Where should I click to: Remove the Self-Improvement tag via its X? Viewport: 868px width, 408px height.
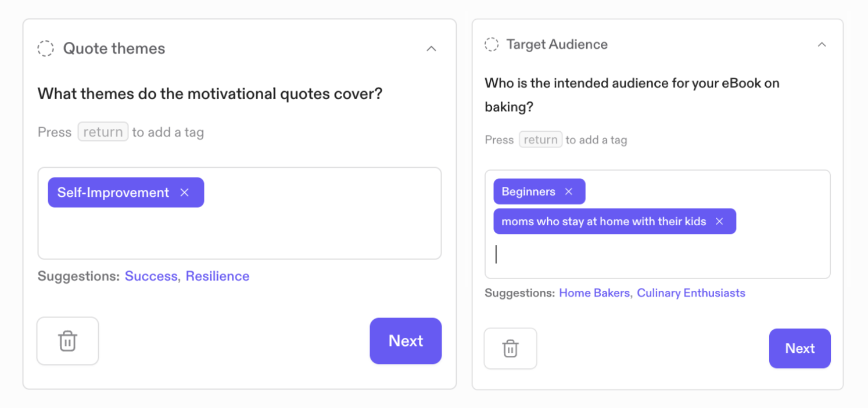(x=185, y=193)
